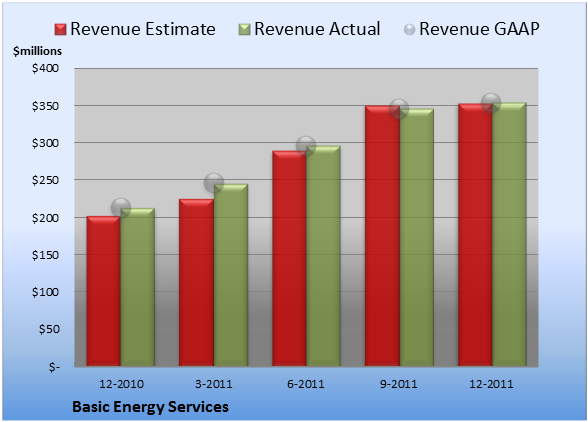Click the 3-2011 quarter label
The height and width of the screenshot is (422, 588).
tap(214, 384)
